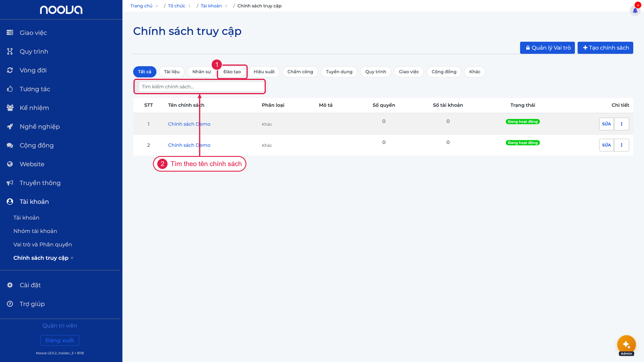This screenshot has height=362, width=644.
Task: Open Nhóm tài khoản submenu item
Action: [x=35, y=231]
